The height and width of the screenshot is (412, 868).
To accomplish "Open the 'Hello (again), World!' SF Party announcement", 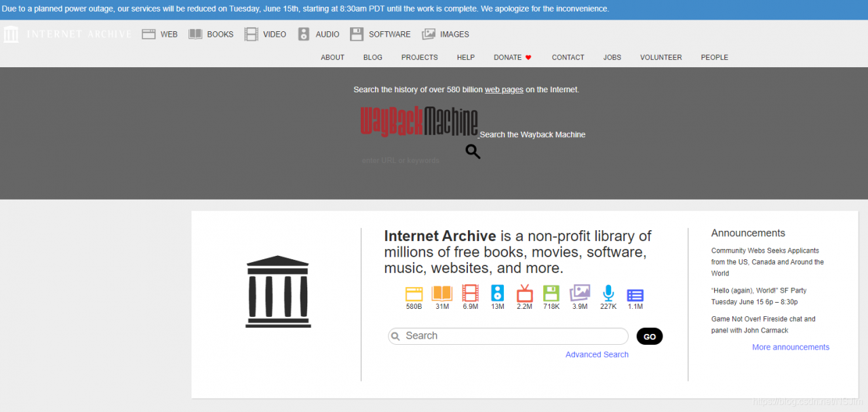I will point(759,296).
